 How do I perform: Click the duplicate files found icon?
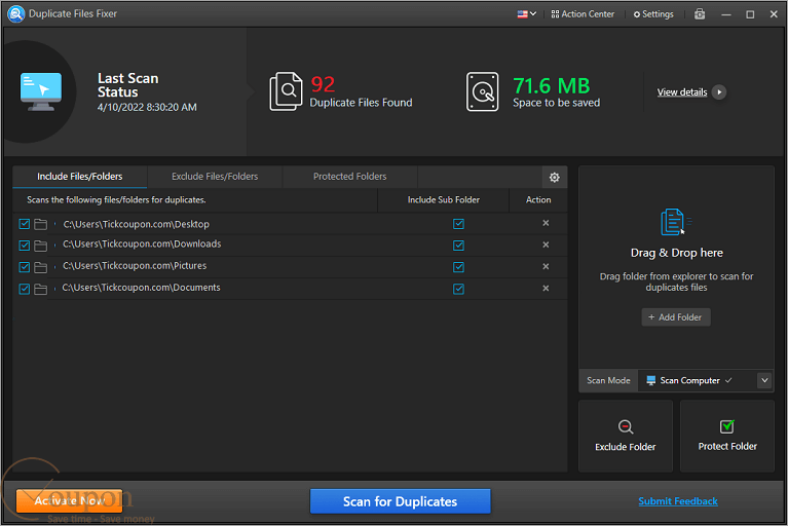pyautogui.click(x=286, y=91)
